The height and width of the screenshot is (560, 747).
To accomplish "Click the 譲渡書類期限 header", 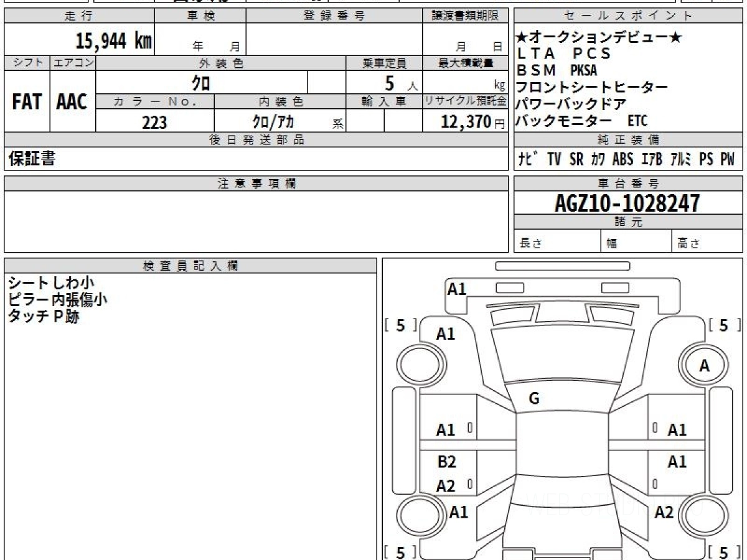I will (466, 16).
